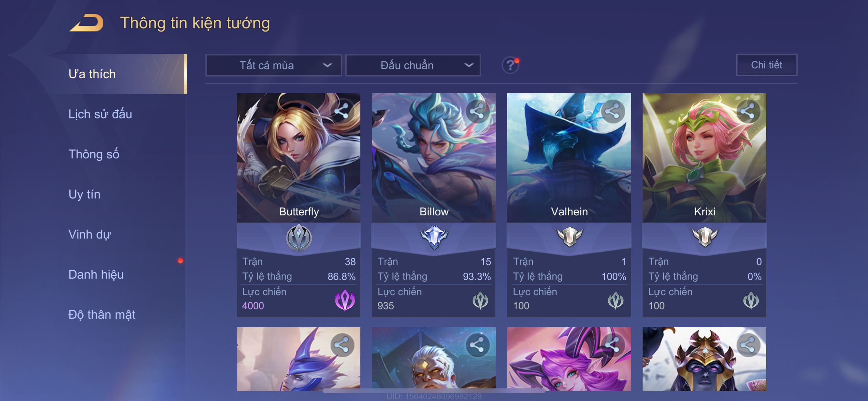
Task: Share the Valhein hero card
Action: pyautogui.click(x=613, y=111)
